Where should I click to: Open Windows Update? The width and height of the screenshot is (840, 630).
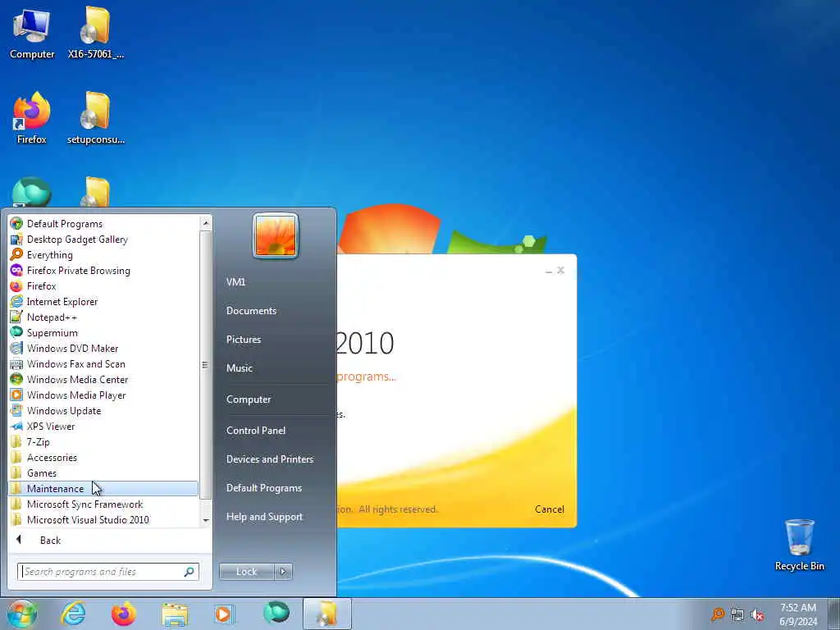(103, 410)
